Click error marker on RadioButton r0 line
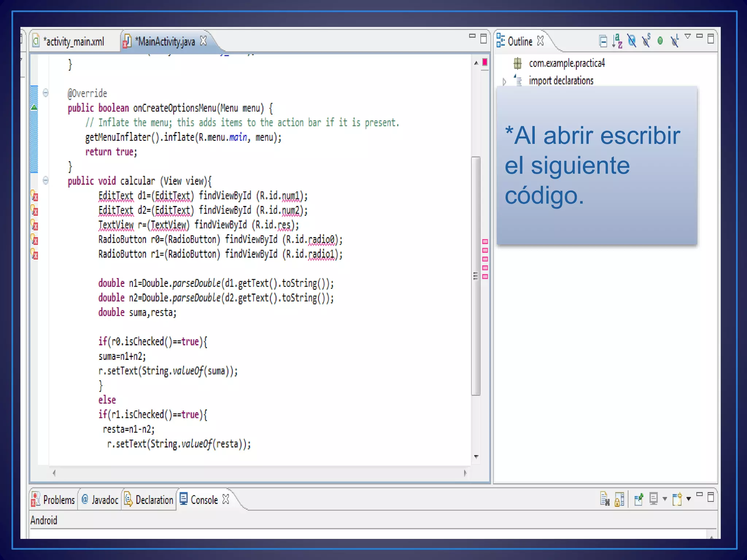Viewport: 747px width, 560px height. (x=34, y=240)
